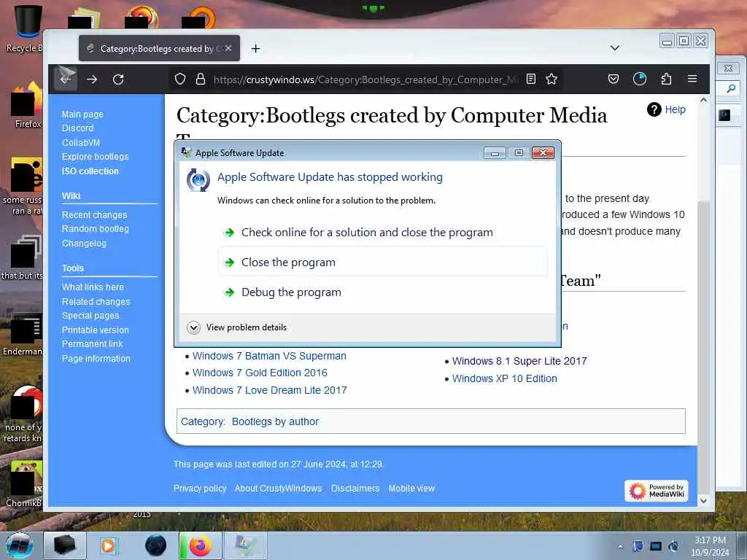Image resolution: width=747 pixels, height=560 pixels.
Task: Open What links here under Tools
Action: [x=93, y=287]
